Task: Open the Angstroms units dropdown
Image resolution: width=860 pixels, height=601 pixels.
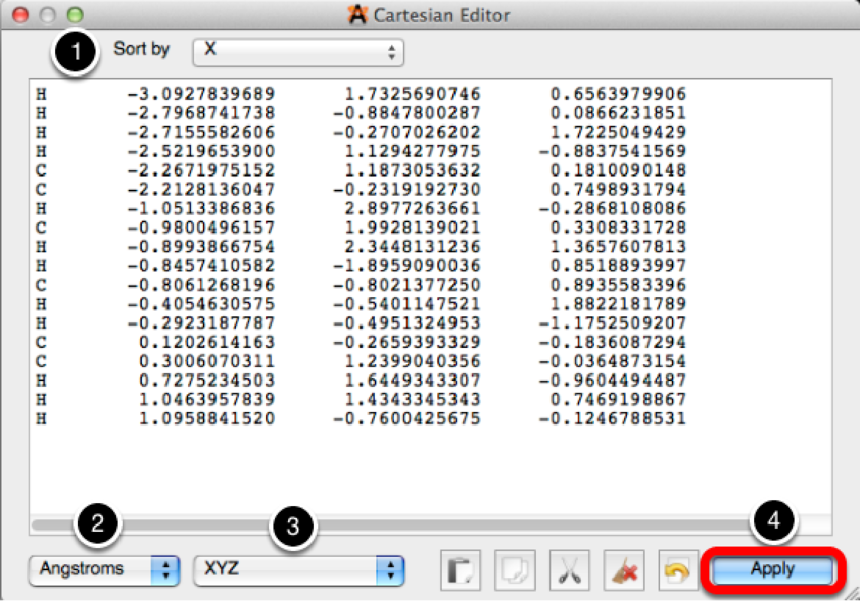Action: click(x=104, y=569)
